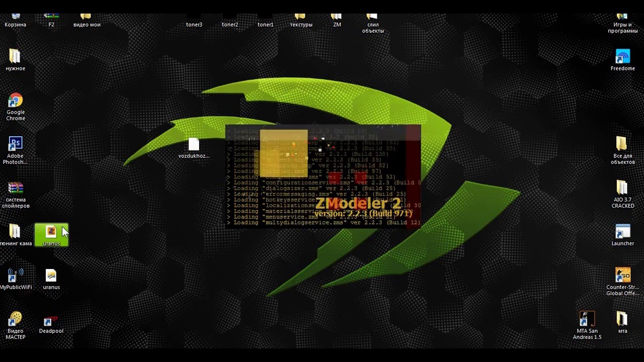644x362 pixels.
Task: Launch MTA San Andreas 1.5 shortcut
Action: (587, 325)
